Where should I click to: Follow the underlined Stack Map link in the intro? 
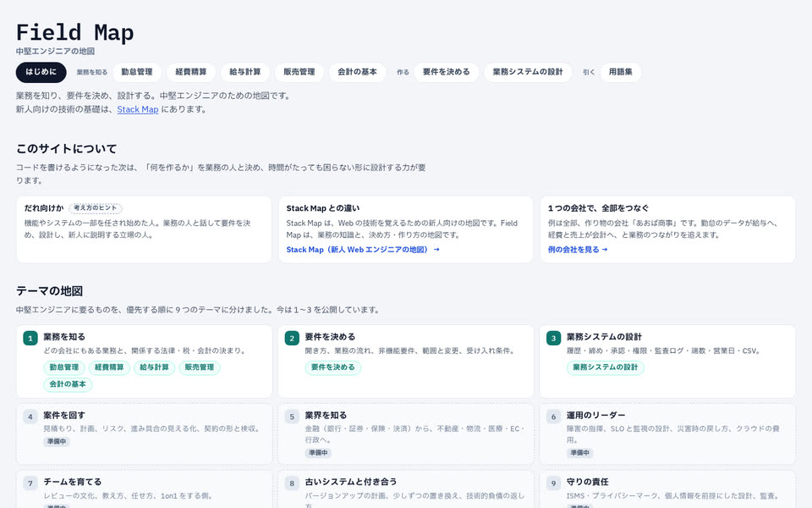click(138, 109)
